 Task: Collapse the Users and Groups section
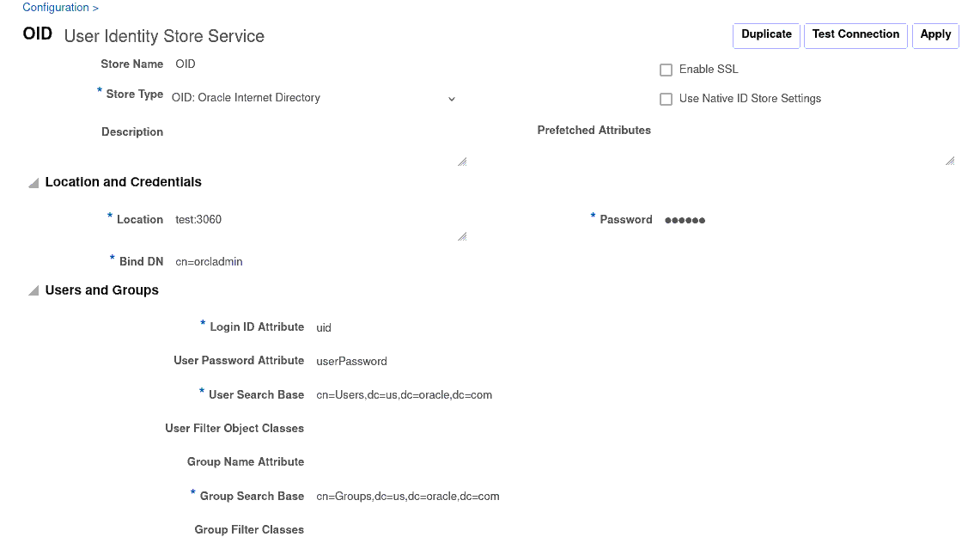tap(33, 291)
